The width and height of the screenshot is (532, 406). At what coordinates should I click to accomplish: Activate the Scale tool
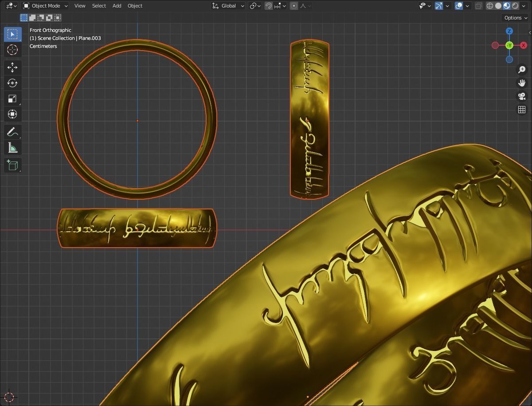[x=12, y=99]
